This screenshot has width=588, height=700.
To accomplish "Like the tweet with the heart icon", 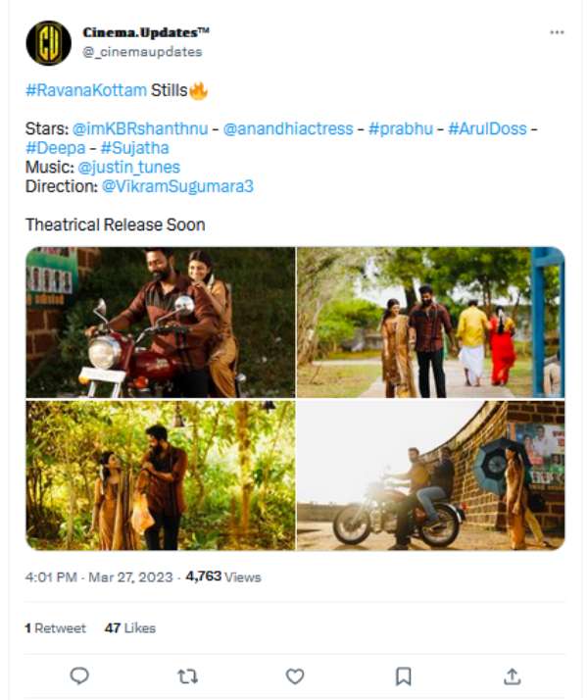I will coord(294,675).
